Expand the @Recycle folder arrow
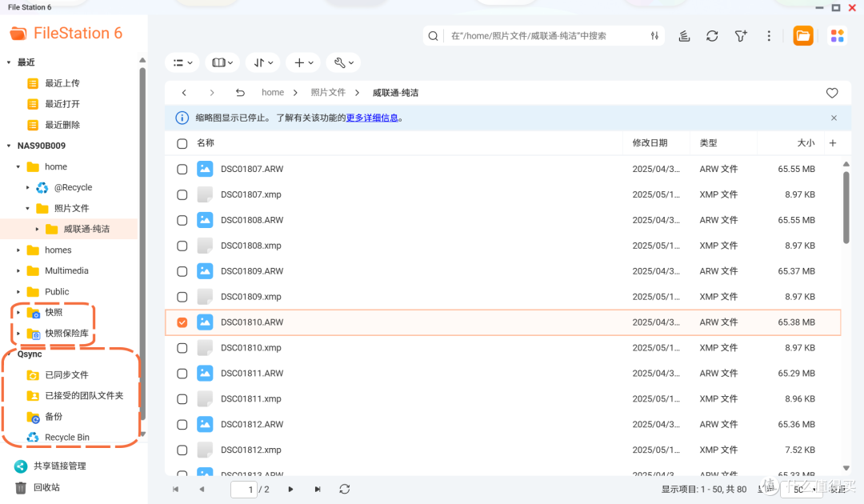This screenshot has width=864, height=504. tap(27, 187)
